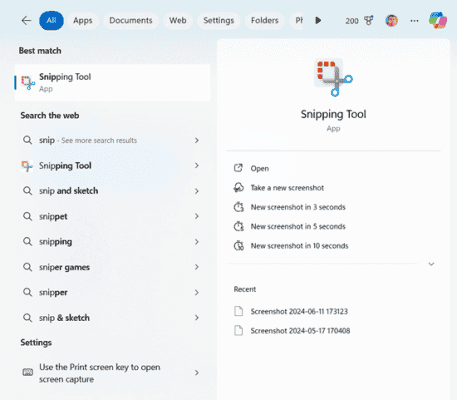Click Snipping Tool icon in best match
This screenshot has width=457, height=400.
[28, 82]
